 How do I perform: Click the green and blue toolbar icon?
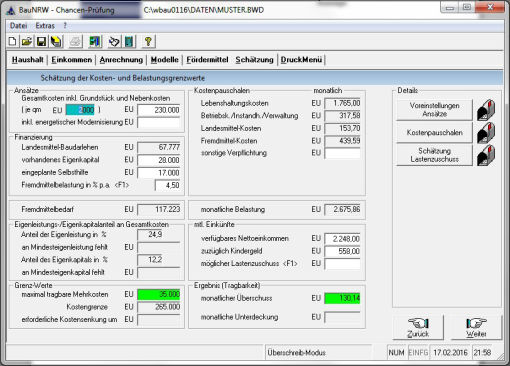(95, 42)
